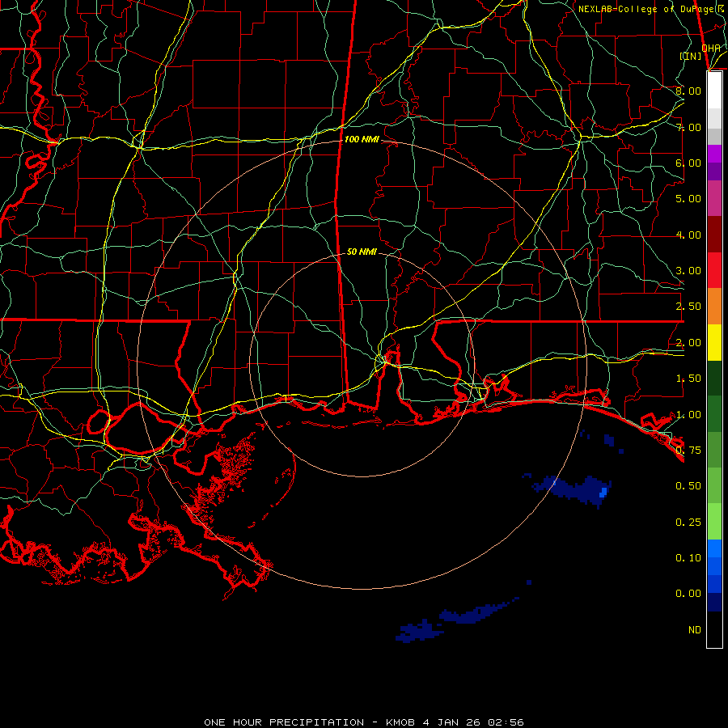728x728 pixels.
Task: Select the orange color bar segment
Action: (x=714, y=307)
